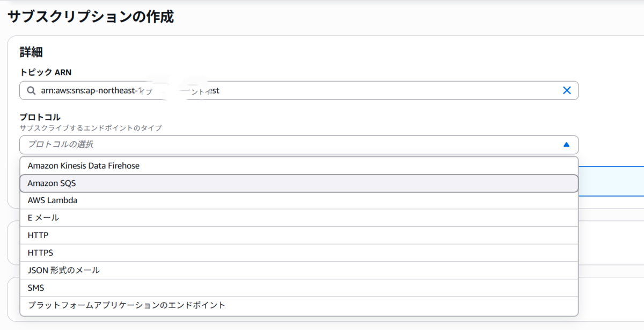Click the サブスクリプションの作成 page heading
This screenshot has height=330, width=644.
[91, 17]
